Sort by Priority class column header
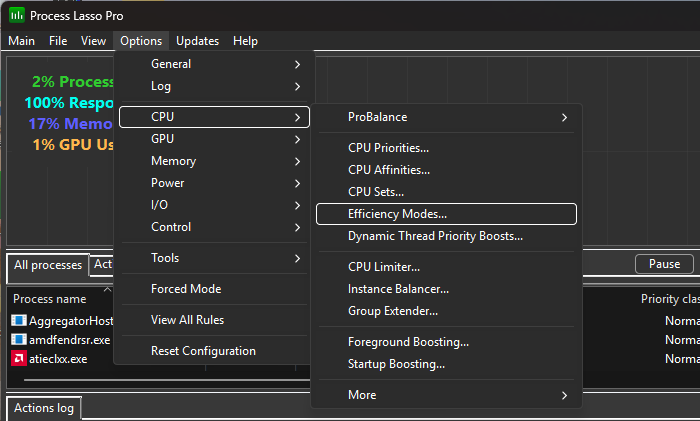The image size is (700, 421). point(670,299)
